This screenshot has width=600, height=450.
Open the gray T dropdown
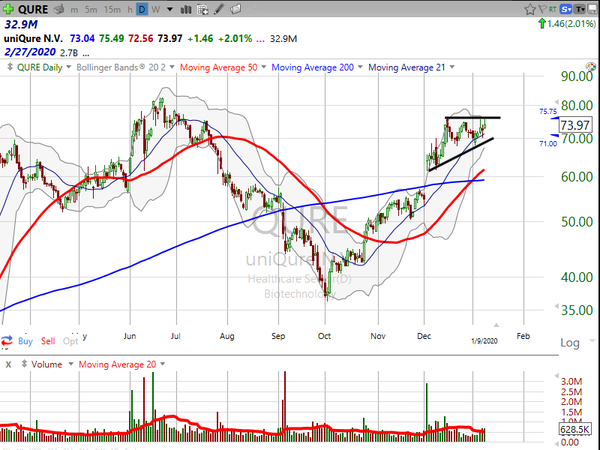tap(580, 9)
